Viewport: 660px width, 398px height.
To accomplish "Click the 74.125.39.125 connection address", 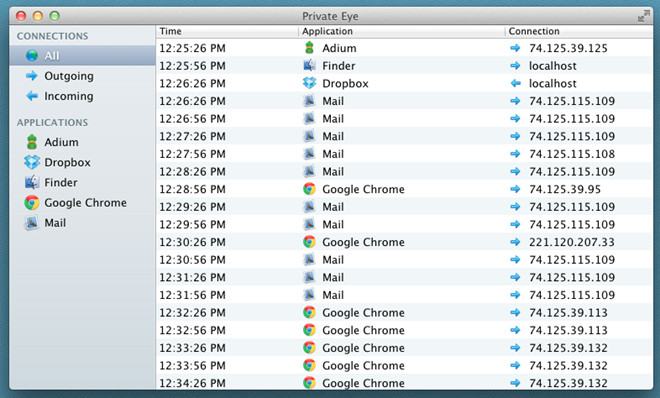I will point(568,48).
